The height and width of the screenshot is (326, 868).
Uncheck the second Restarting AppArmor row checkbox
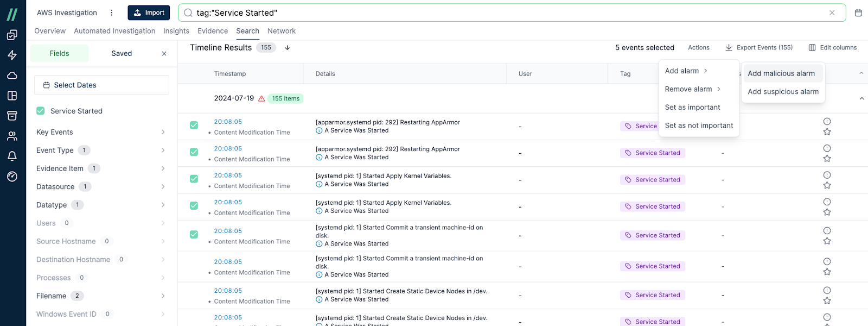(x=194, y=152)
